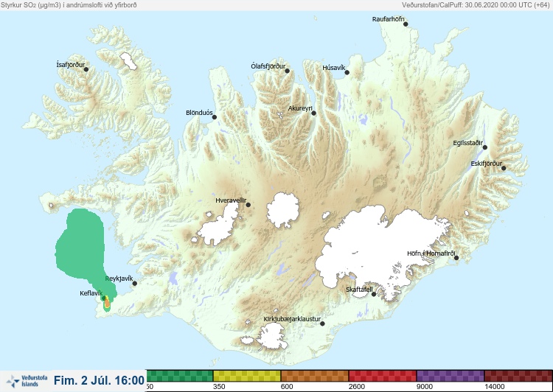This screenshot has height=392, width=553.
Task: Click the 'Veðurstofan/CalPuff' timestamp text
Action: (x=476, y=5)
